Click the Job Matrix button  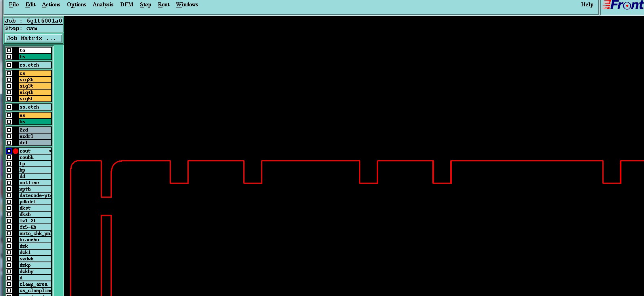pyautogui.click(x=34, y=38)
